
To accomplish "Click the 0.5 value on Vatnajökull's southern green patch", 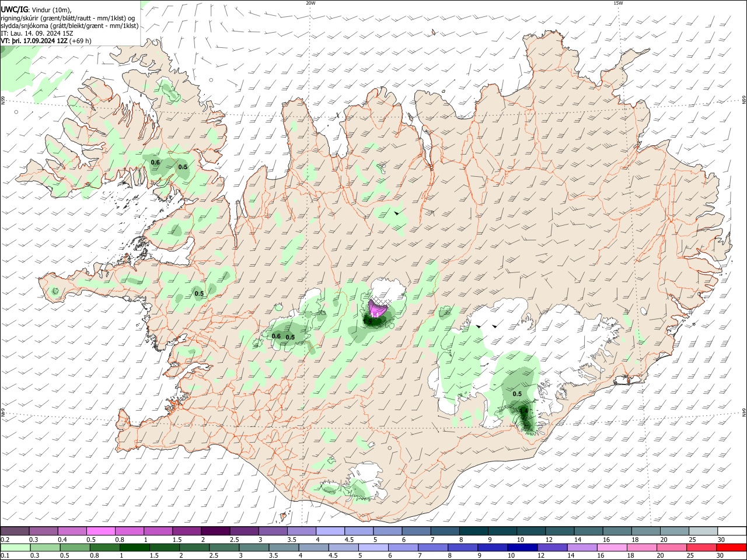I will pos(517,394).
